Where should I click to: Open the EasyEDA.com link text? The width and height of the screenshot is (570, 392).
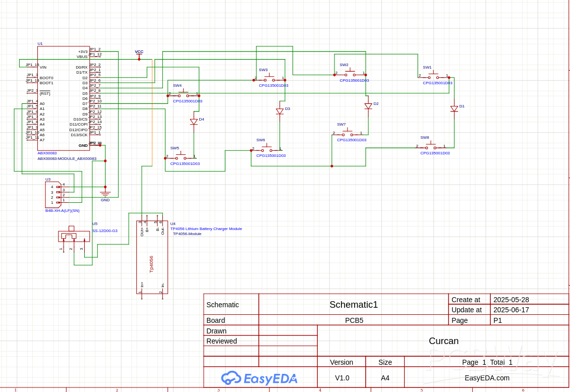point(487,378)
